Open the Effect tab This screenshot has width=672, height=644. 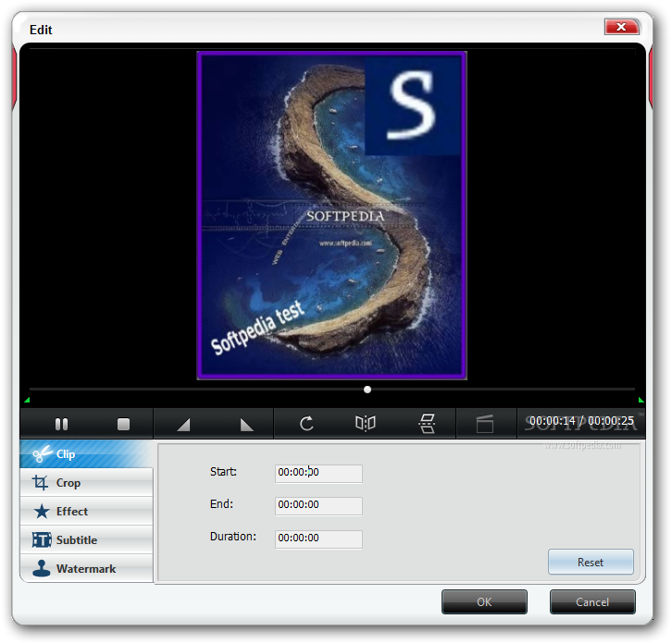86,511
